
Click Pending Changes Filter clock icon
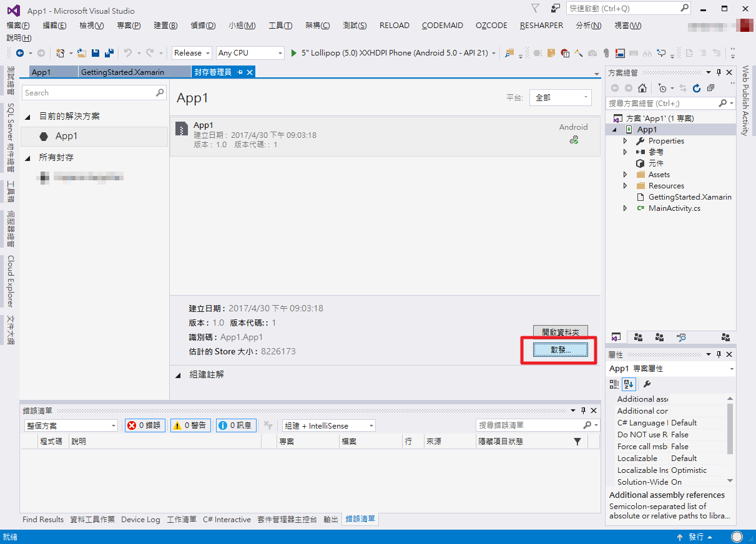click(662, 88)
